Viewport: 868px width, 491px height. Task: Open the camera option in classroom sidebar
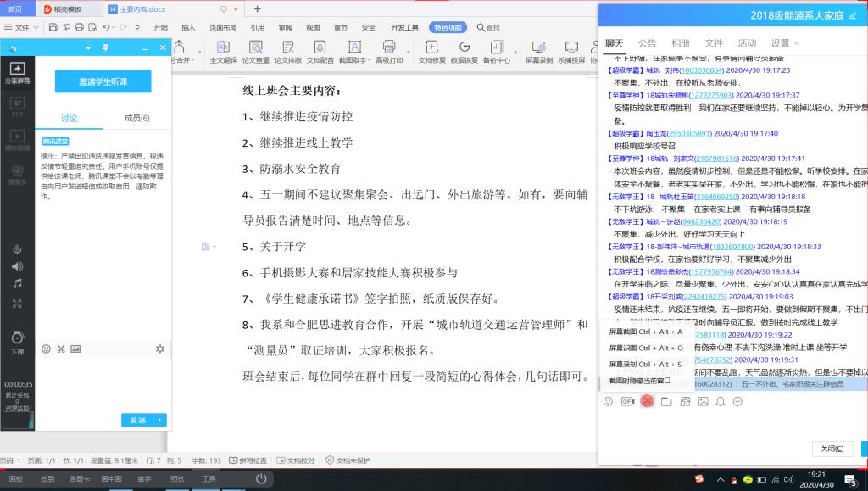[17, 174]
